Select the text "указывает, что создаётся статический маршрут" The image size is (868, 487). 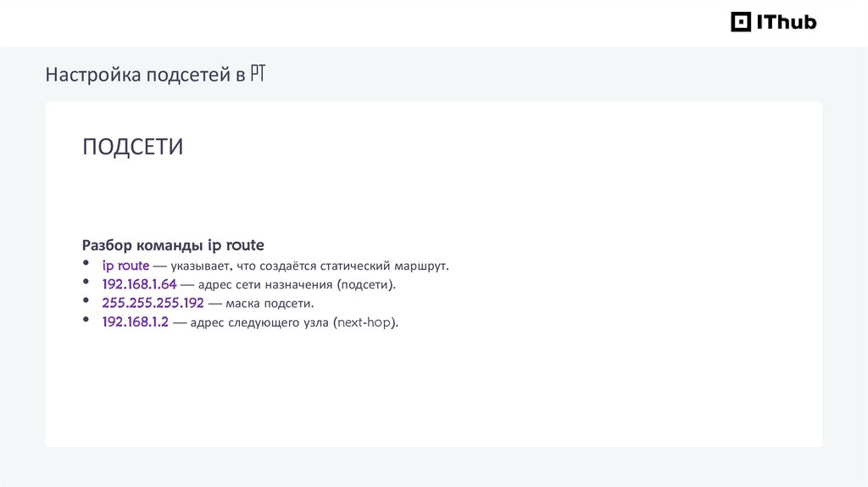pos(309,266)
